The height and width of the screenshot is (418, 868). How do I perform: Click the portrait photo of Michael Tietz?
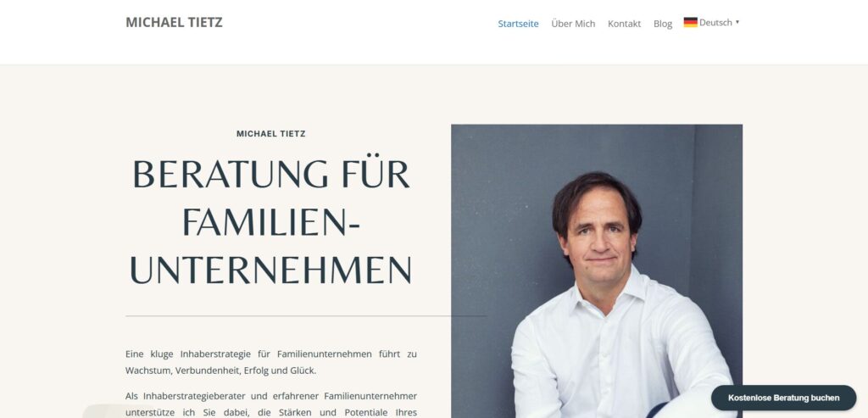pos(597,270)
